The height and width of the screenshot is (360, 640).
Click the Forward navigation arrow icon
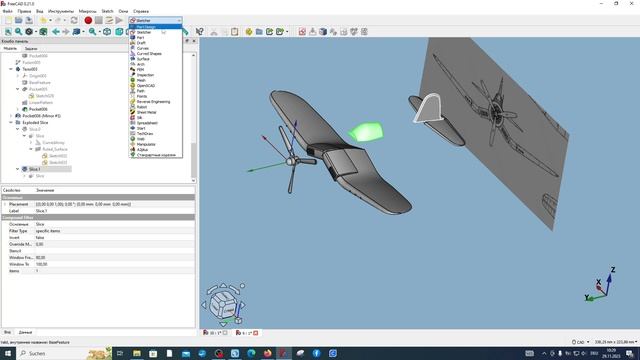pos(66,31)
